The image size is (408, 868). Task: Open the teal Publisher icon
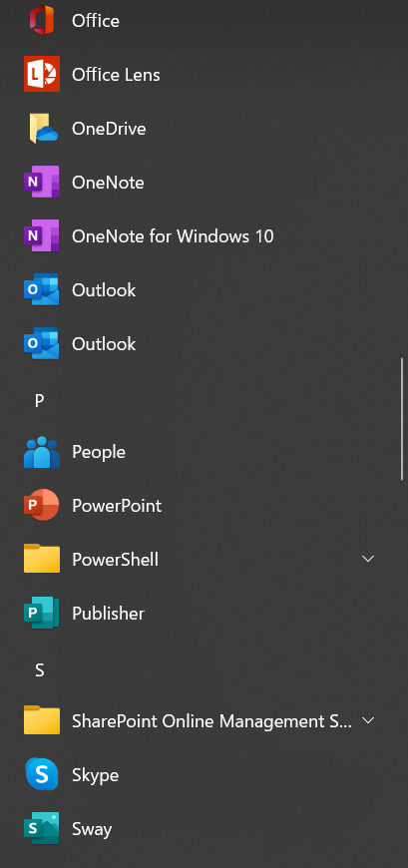click(x=42, y=613)
